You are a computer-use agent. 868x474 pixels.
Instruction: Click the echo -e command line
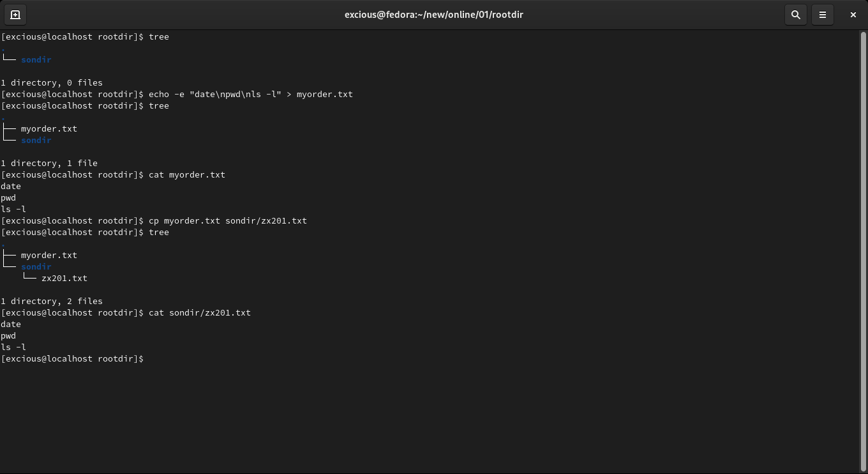click(x=177, y=94)
